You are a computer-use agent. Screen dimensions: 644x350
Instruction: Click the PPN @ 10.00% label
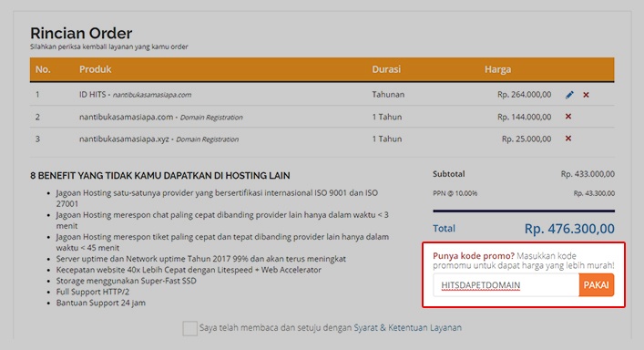455,193
